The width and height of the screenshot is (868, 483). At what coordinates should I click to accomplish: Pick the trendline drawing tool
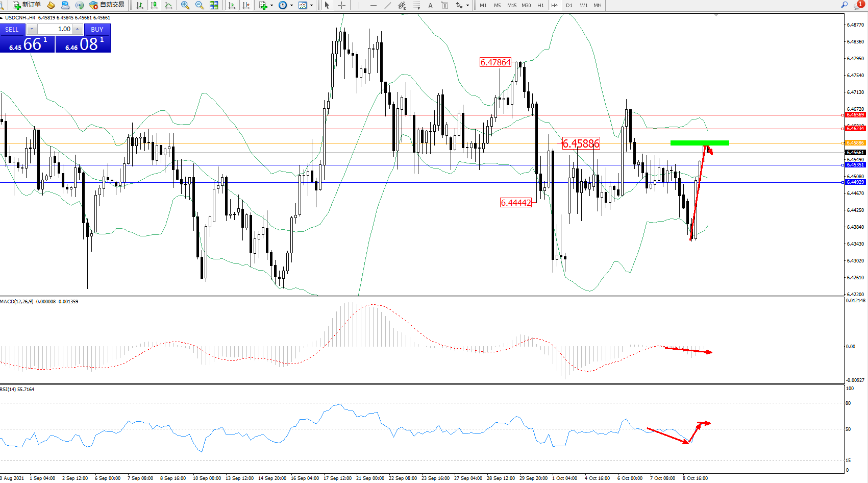(388, 5)
